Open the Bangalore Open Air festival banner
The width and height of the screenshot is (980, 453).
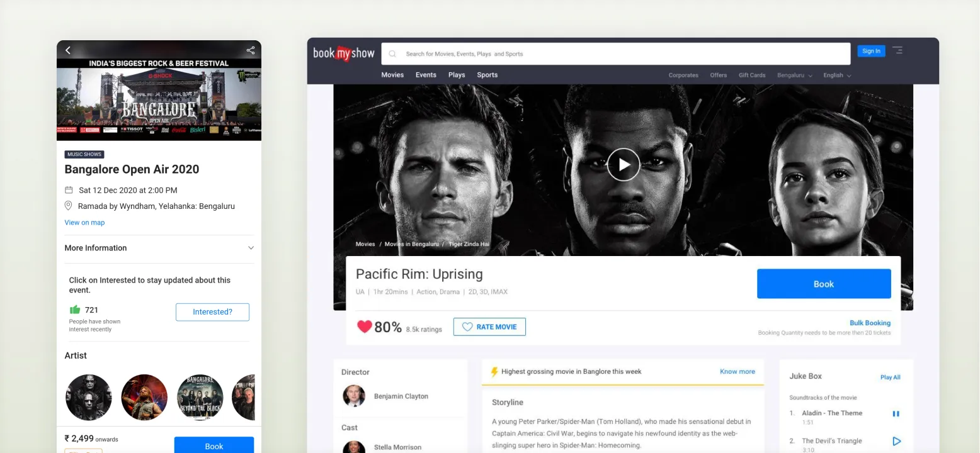click(x=159, y=99)
